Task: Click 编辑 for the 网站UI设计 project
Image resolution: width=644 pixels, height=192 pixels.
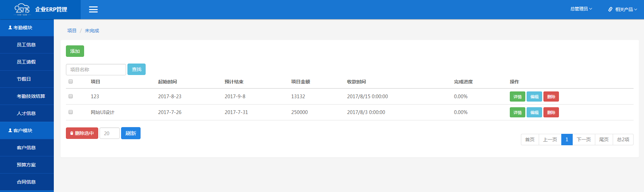Action: (x=534, y=112)
